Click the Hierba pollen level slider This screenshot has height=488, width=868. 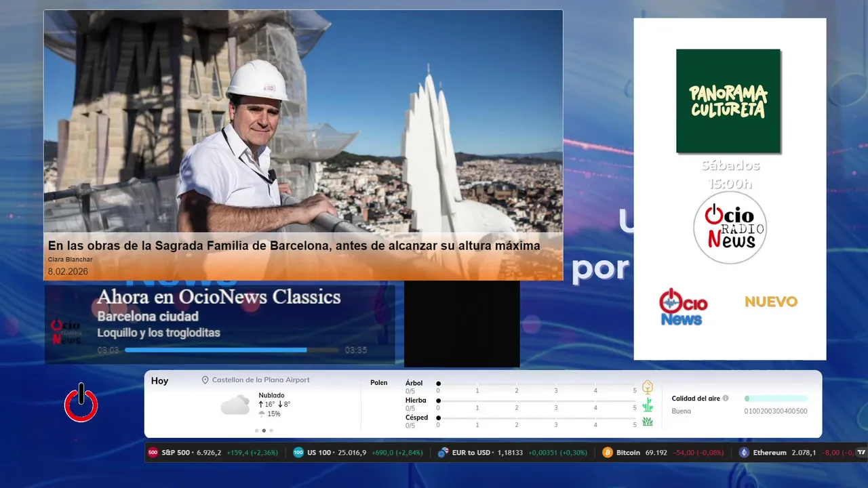tap(536, 401)
